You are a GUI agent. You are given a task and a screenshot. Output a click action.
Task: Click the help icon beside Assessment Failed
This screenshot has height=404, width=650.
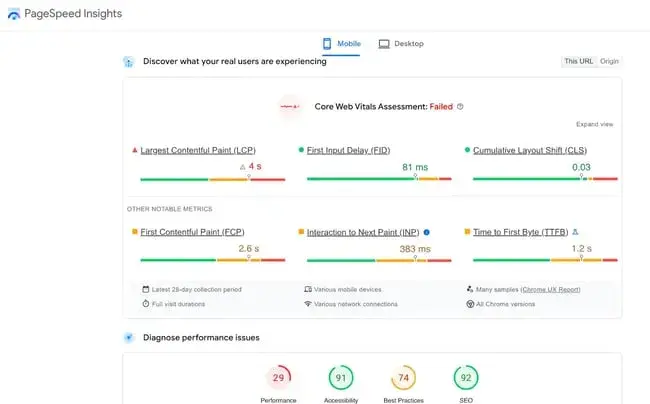tap(460, 106)
